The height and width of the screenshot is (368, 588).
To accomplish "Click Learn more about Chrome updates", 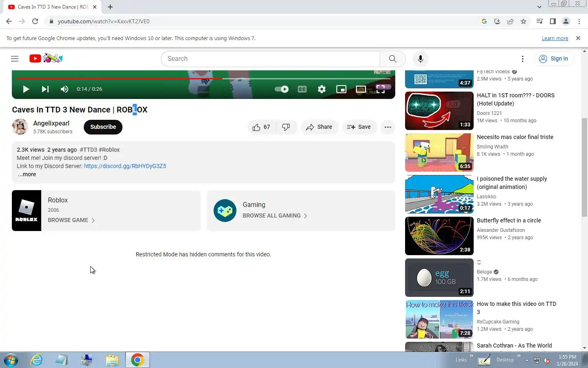I will [x=555, y=38].
